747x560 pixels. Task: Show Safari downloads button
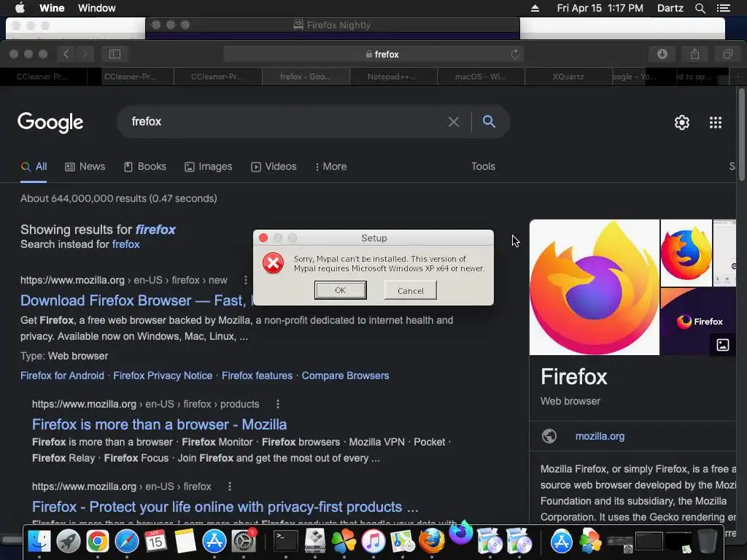tap(662, 54)
